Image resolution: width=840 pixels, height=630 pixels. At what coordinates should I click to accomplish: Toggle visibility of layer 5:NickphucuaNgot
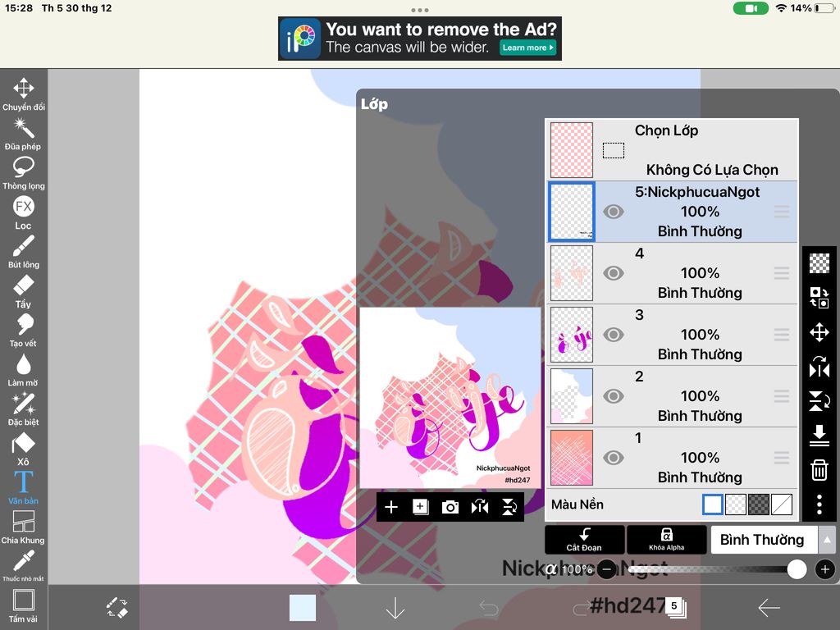614,212
